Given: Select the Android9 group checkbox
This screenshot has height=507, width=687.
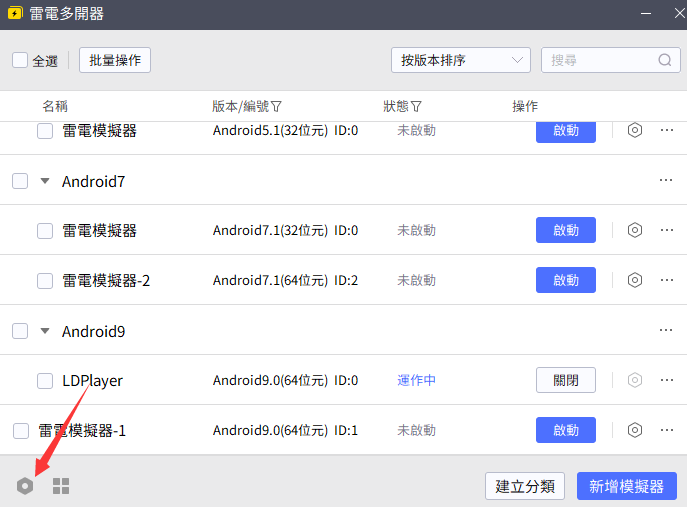Looking at the screenshot, I should pyautogui.click(x=20, y=331).
